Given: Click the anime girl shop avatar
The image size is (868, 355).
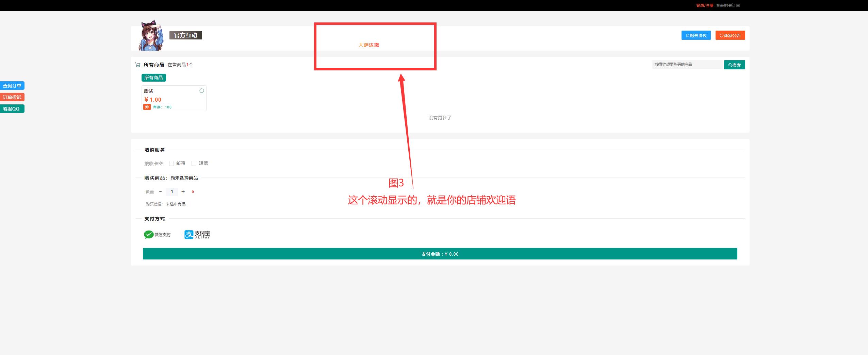Looking at the screenshot, I should 151,36.
